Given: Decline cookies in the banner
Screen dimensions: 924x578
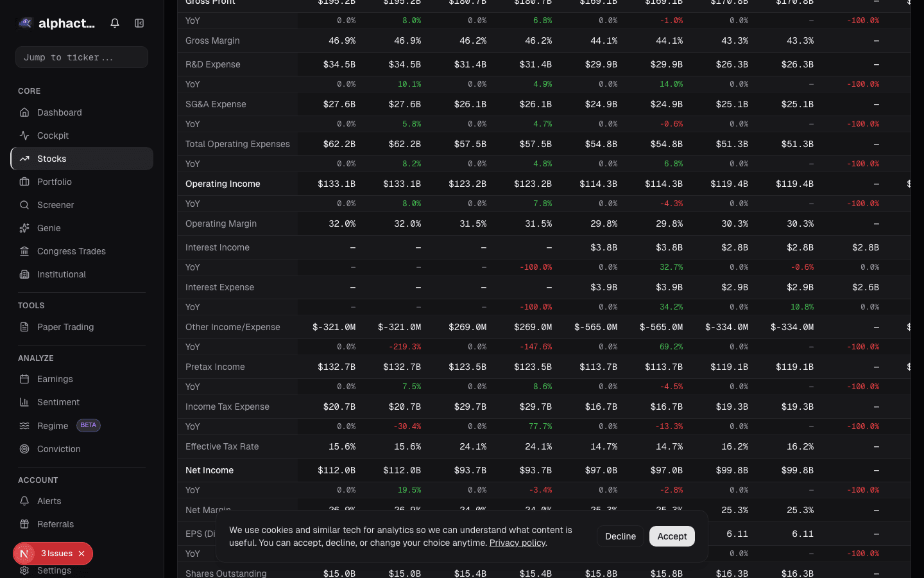Looking at the screenshot, I should tap(620, 536).
